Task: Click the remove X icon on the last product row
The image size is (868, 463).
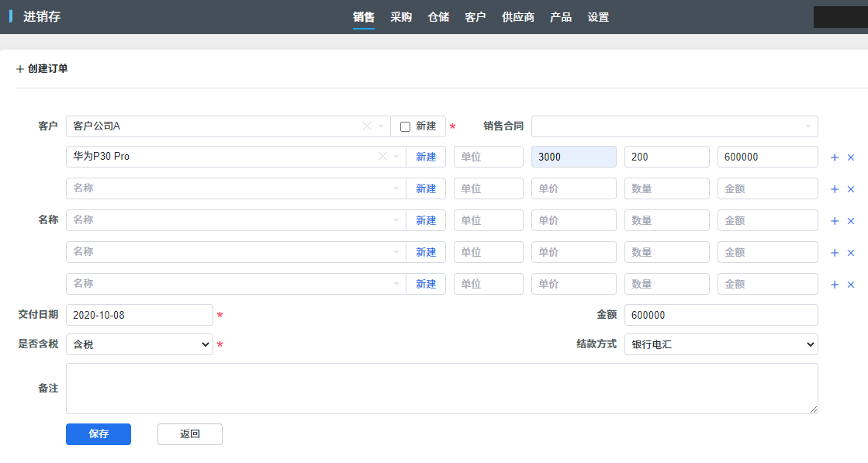Action: click(851, 285)
